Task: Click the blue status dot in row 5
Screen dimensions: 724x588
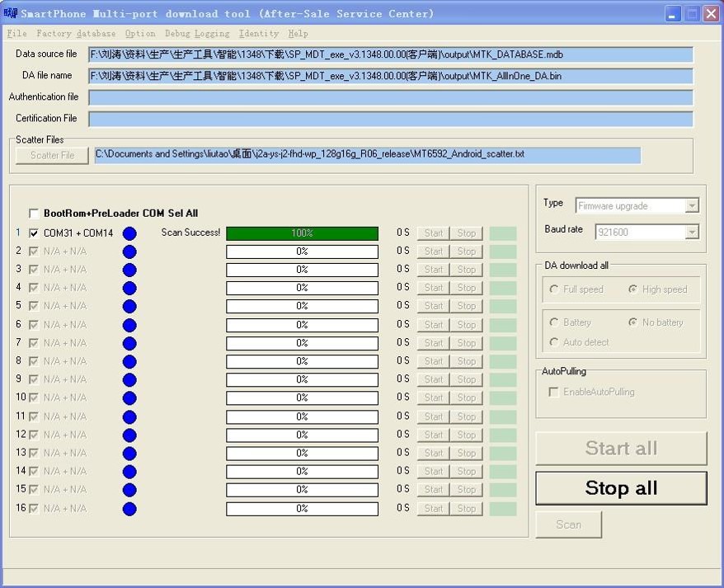Action: (129, 306)
